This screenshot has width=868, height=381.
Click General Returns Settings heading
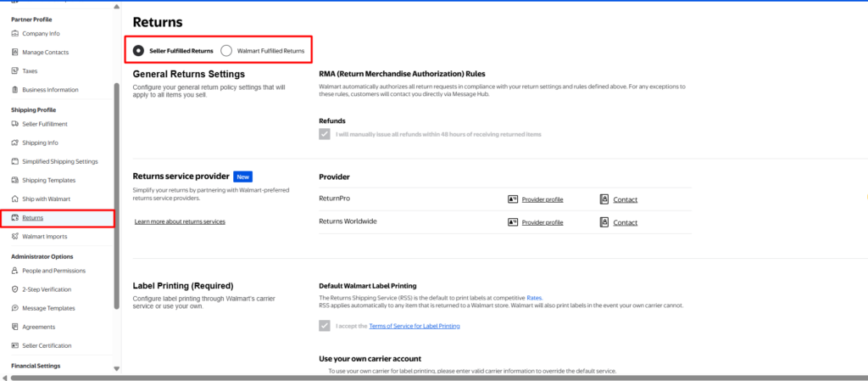point(189,74)
